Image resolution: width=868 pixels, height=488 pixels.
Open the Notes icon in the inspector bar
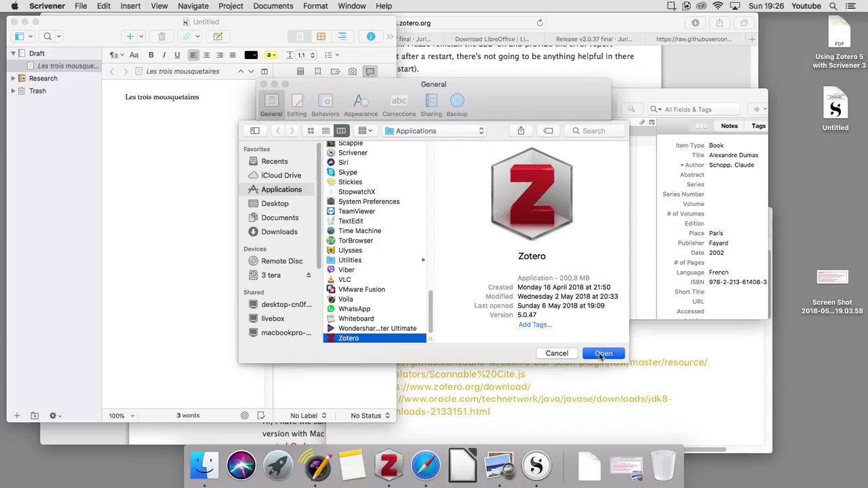pos(300,71)
